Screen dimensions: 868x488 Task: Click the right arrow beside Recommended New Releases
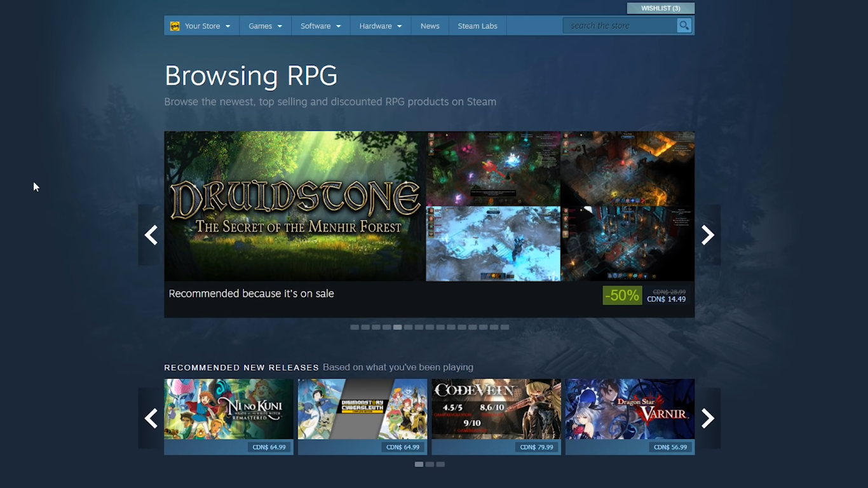coord(707,418)
